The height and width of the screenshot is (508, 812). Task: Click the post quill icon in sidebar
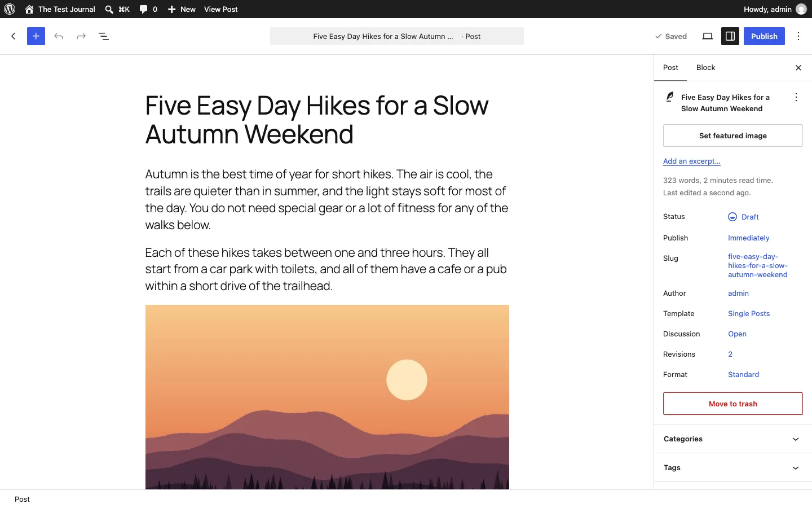click(670, 97)
